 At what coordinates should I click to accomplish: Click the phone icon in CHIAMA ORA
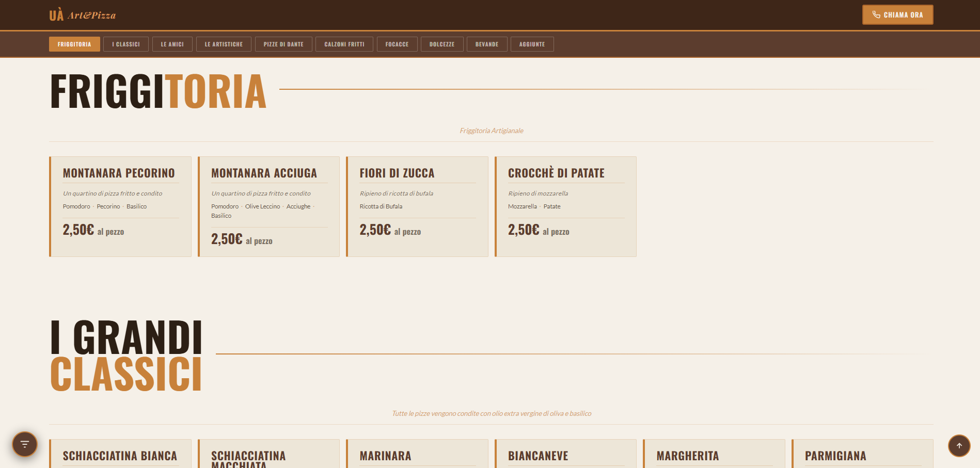[876, 14]
